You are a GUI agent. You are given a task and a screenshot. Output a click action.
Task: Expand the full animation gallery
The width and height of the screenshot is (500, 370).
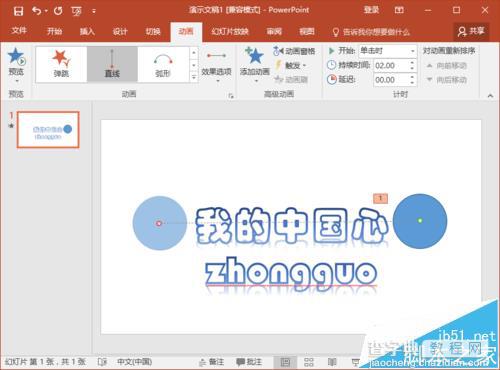coord(194,77)
